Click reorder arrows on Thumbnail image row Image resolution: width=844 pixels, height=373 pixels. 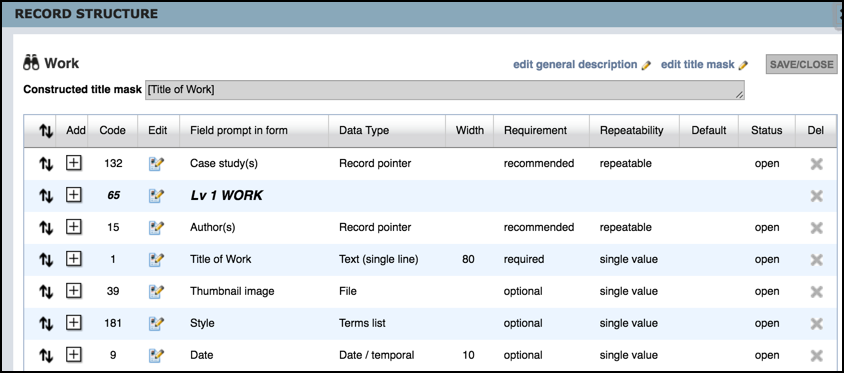(x=46, y=292)
